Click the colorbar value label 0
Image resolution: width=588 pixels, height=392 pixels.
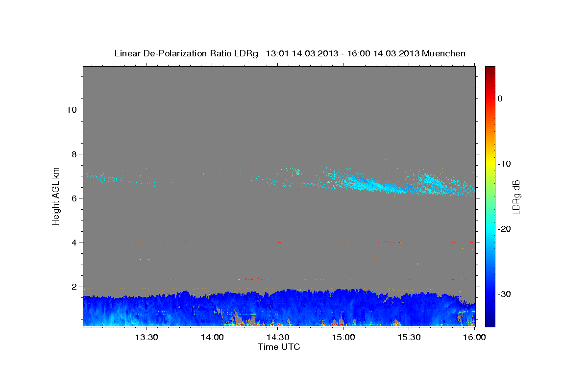500,98
